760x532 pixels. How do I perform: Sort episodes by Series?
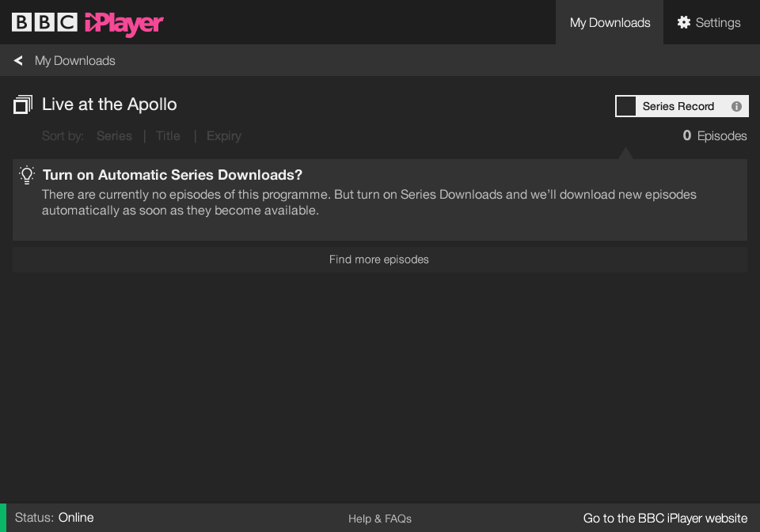click(114, 136)
